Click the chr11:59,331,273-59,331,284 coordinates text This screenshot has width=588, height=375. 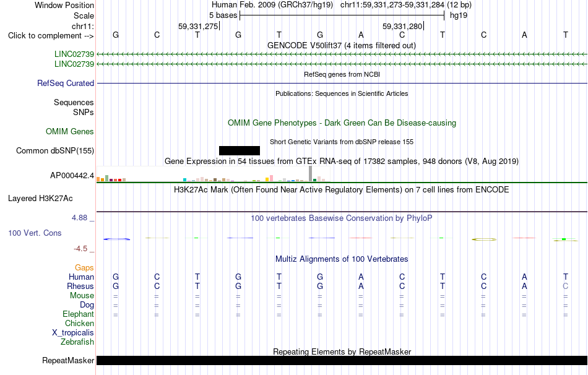tap(392, 5)
